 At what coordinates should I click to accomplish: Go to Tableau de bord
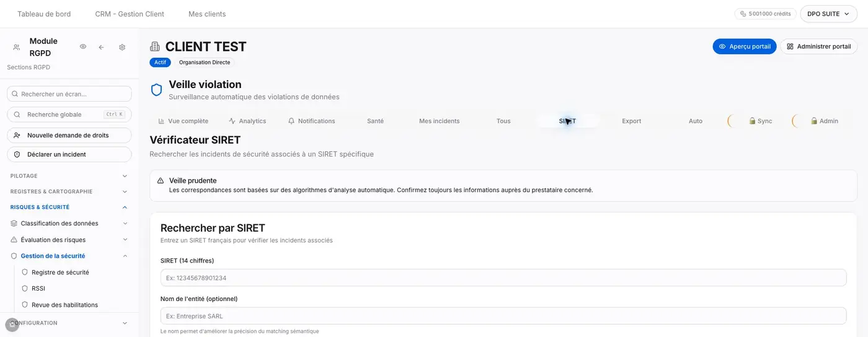pos(44,14)
